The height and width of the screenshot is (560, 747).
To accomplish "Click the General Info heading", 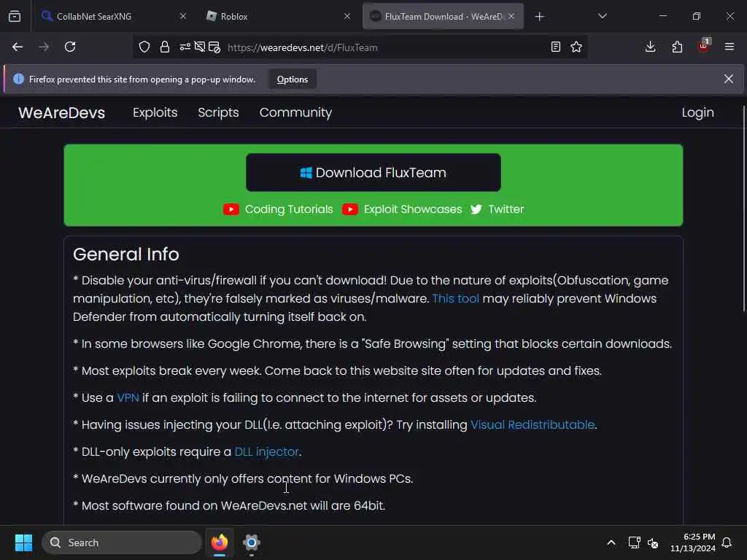I will click(x=125, y=254).
